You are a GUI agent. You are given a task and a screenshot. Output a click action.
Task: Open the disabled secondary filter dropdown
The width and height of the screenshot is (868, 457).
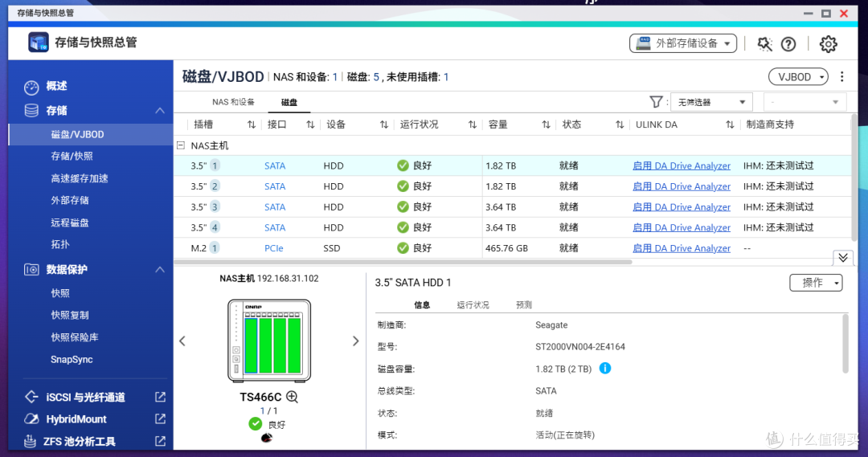pos(805,102)
